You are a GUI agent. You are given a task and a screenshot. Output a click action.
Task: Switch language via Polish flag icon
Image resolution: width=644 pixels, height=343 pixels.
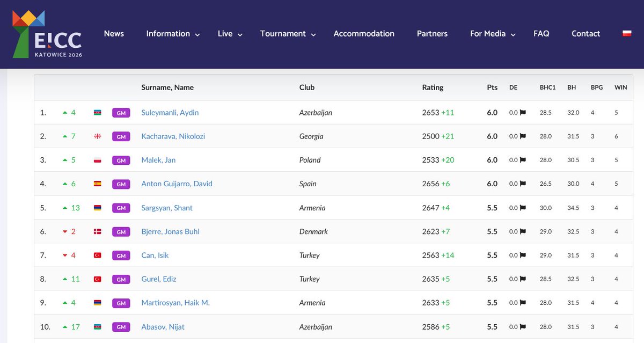point(626,33)
